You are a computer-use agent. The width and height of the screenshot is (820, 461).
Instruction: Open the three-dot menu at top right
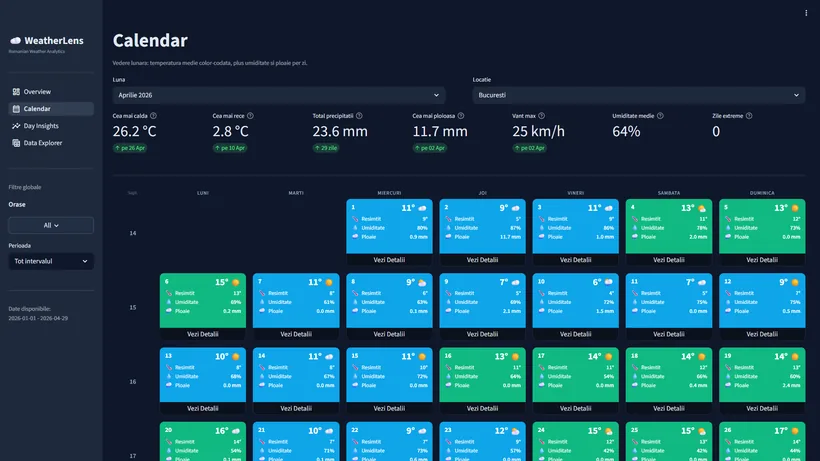pos(806,13)
